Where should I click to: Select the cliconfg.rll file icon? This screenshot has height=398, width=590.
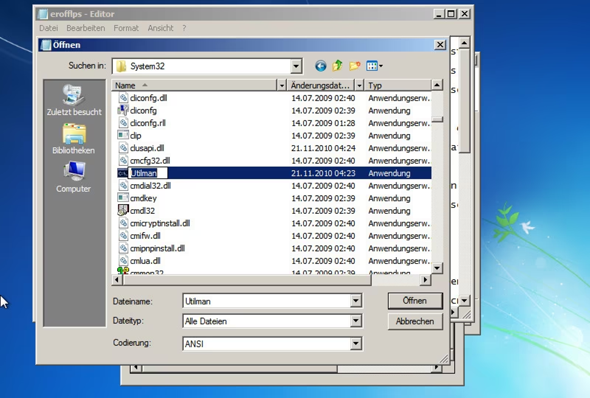(x=123, y=123)
